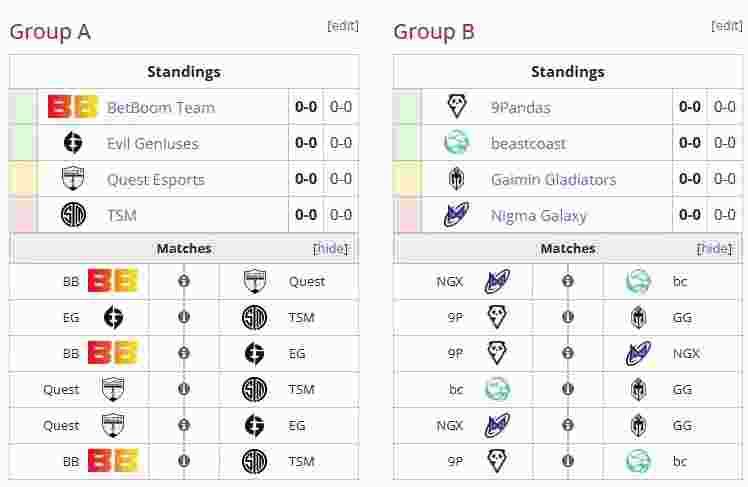Click the Nigma Galaxy logo in standings
Screen dimensions: 748x487
coord(456,215)
